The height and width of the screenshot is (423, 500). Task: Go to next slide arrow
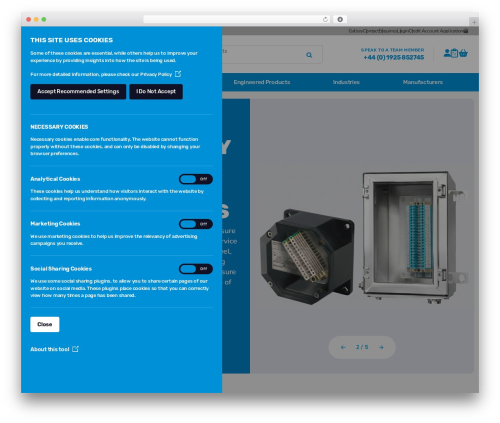[381, 347]
